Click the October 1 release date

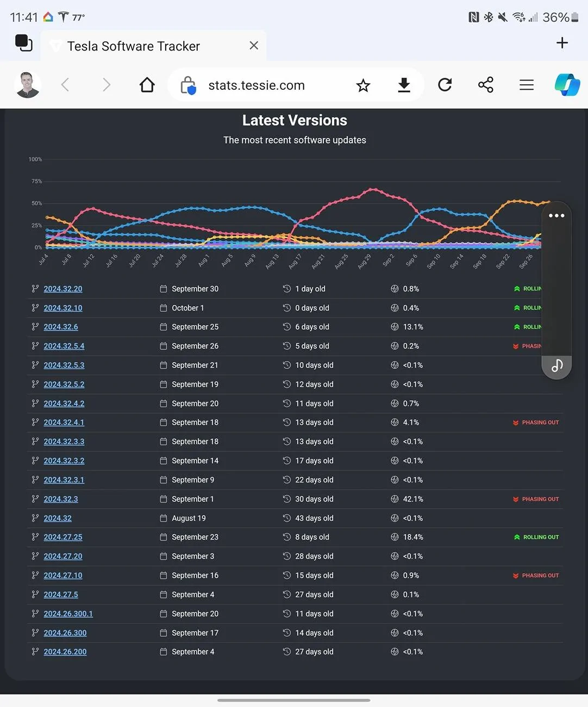tap(188, 308)
